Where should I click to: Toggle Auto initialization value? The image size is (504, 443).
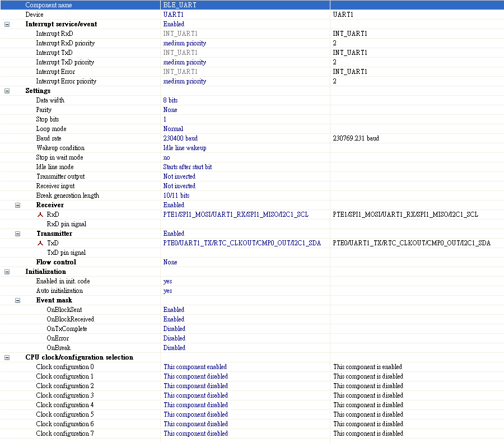pos(167,291)
